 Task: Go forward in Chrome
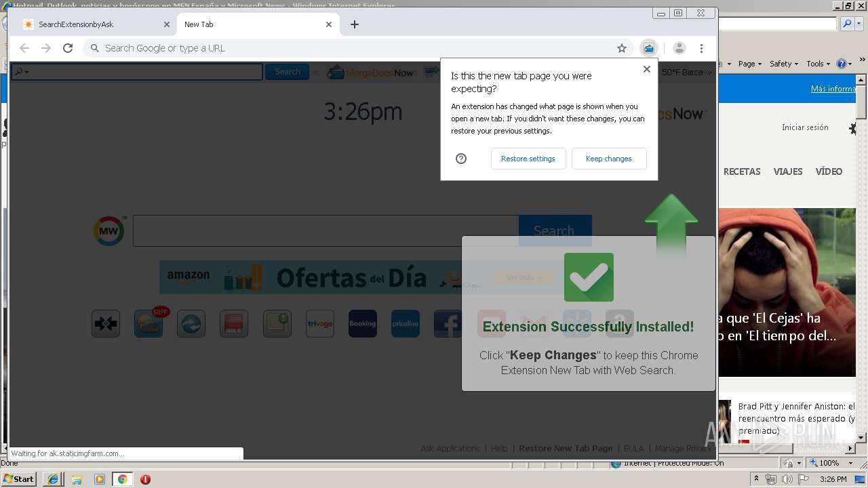click(x=46, y=48)
